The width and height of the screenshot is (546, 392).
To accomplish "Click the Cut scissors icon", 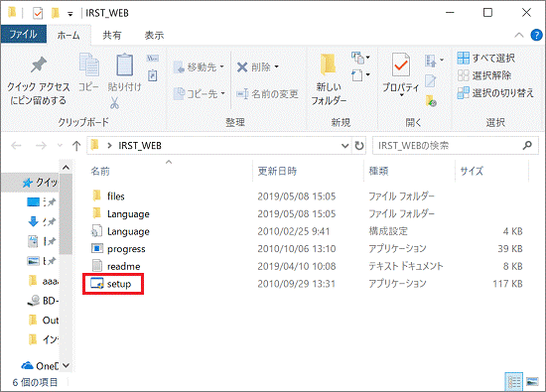I will [114, 102].
